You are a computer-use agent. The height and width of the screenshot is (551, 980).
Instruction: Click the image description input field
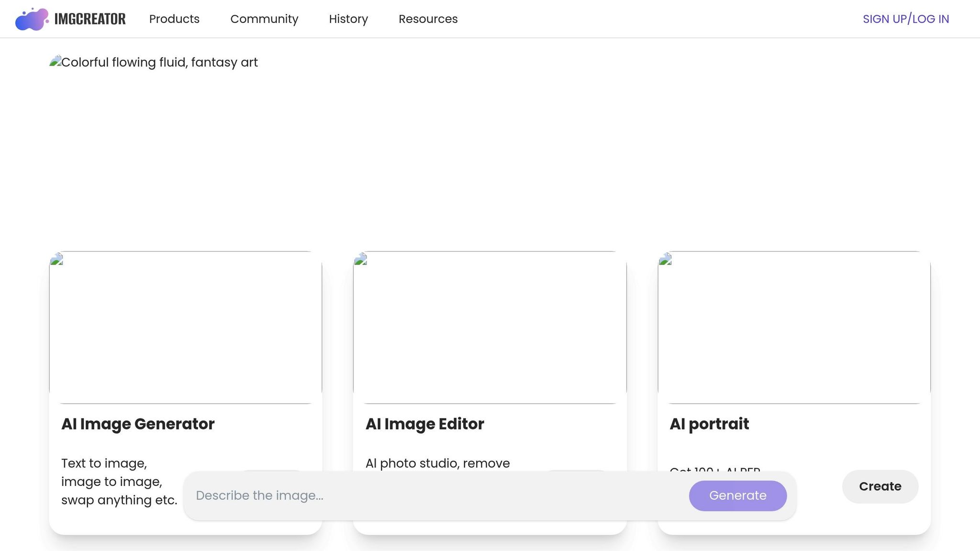(x=383, y=496)
